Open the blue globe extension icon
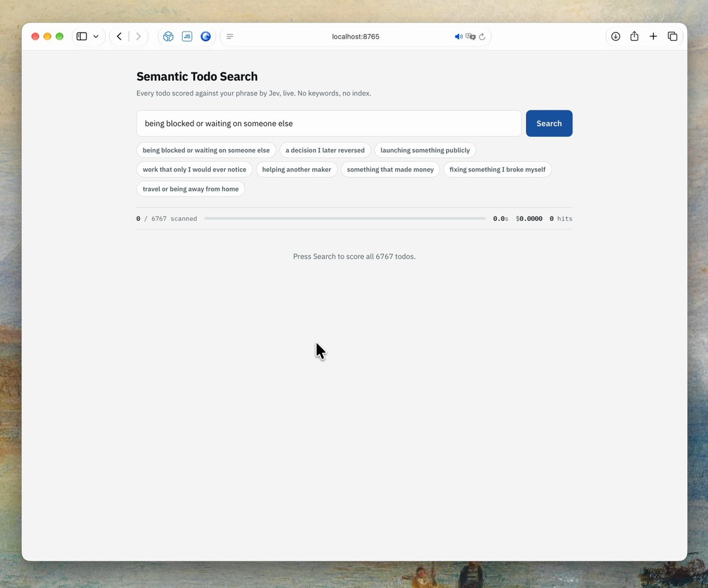 (x=205, y=37)
